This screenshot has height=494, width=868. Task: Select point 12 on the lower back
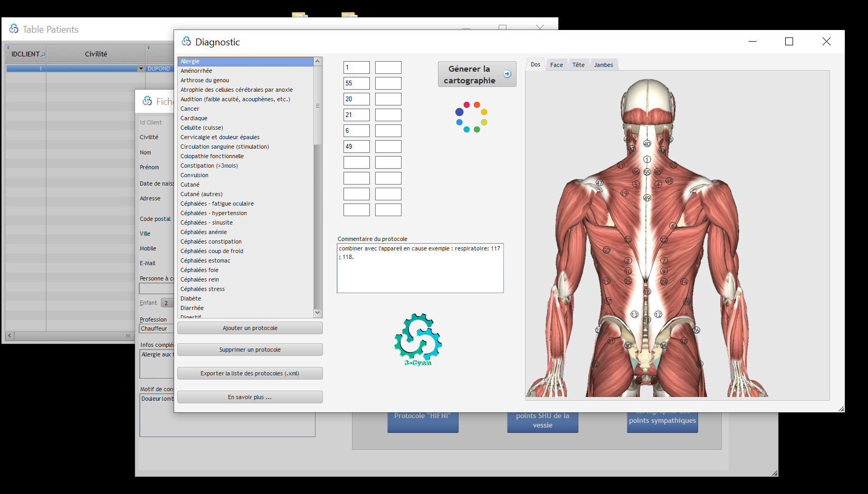pyautogui.click(x=658, y=314)
